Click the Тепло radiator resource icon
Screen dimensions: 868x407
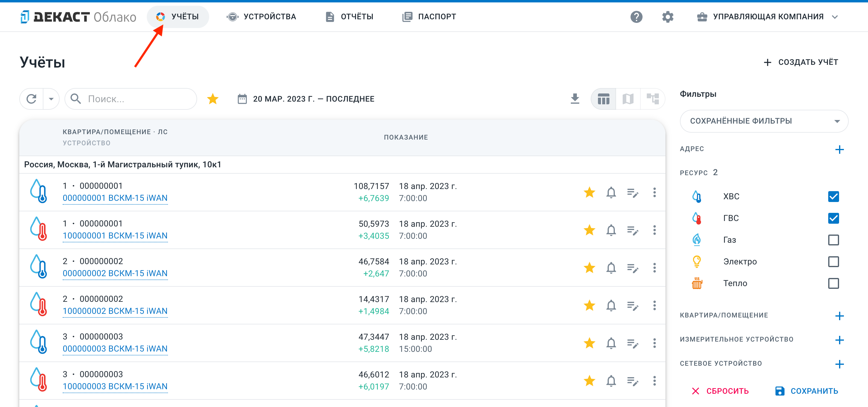point(697,283)
